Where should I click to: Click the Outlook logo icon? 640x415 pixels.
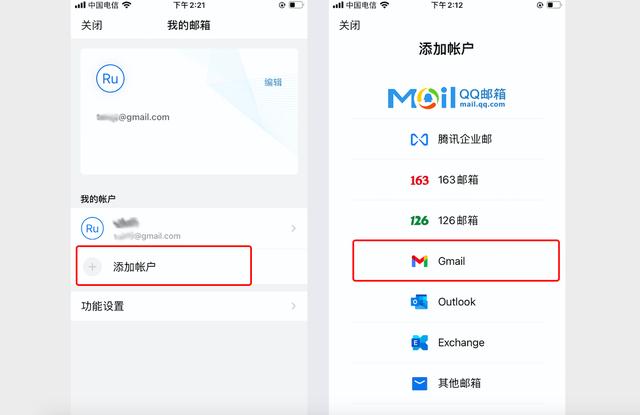(x=419, y=302)
